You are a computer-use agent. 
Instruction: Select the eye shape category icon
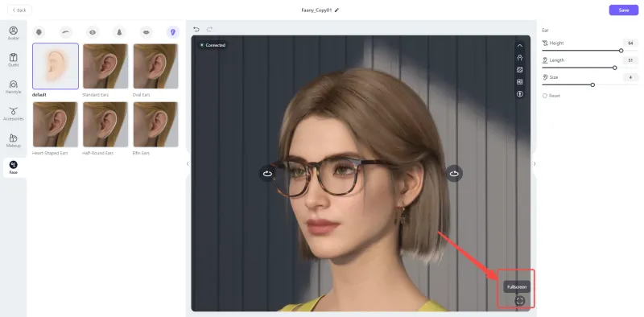93,32
